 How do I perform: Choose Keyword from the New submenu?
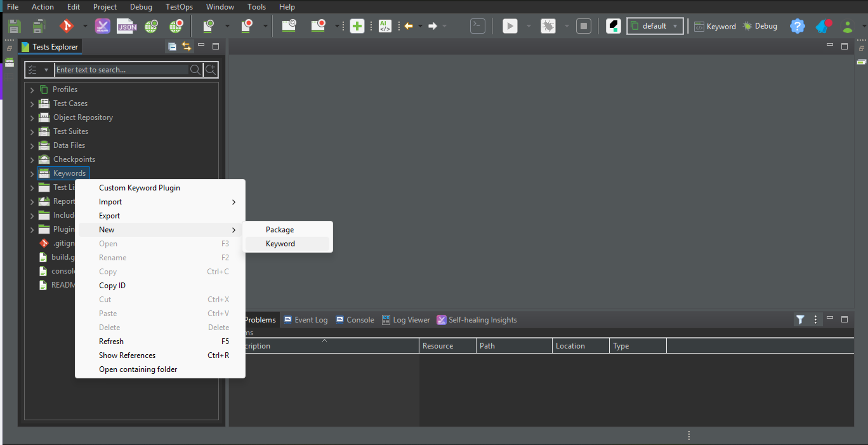click(280, 243)
